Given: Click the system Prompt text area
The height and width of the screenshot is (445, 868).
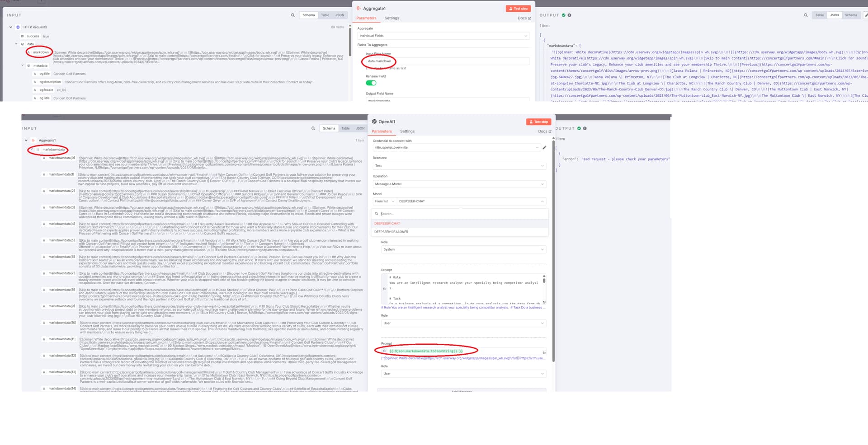Looking at the screenshot, I should tap(464, 289).
